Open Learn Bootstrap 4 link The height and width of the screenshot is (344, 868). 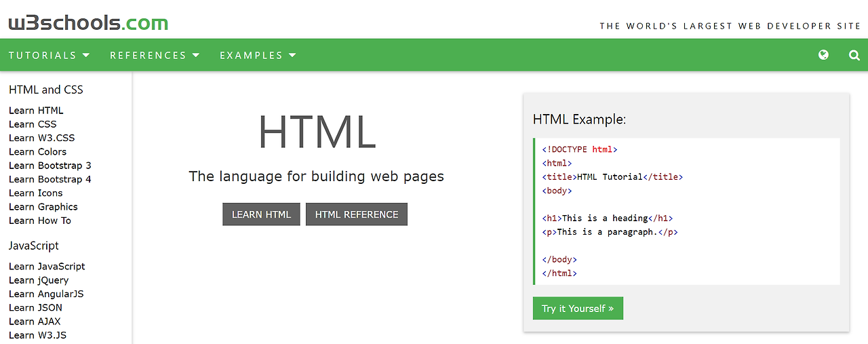coord(50,179)
